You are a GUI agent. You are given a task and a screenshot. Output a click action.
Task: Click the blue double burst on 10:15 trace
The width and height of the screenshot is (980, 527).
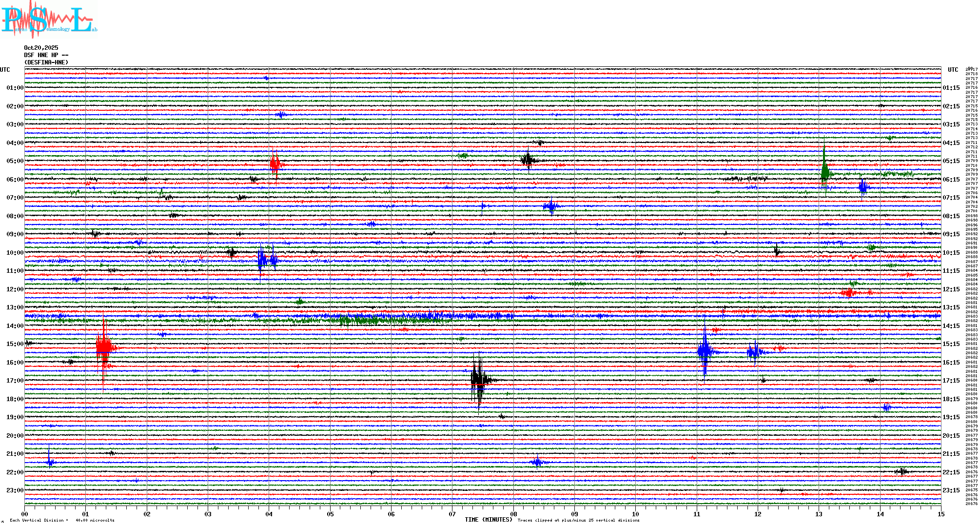(x=266, y=260)
